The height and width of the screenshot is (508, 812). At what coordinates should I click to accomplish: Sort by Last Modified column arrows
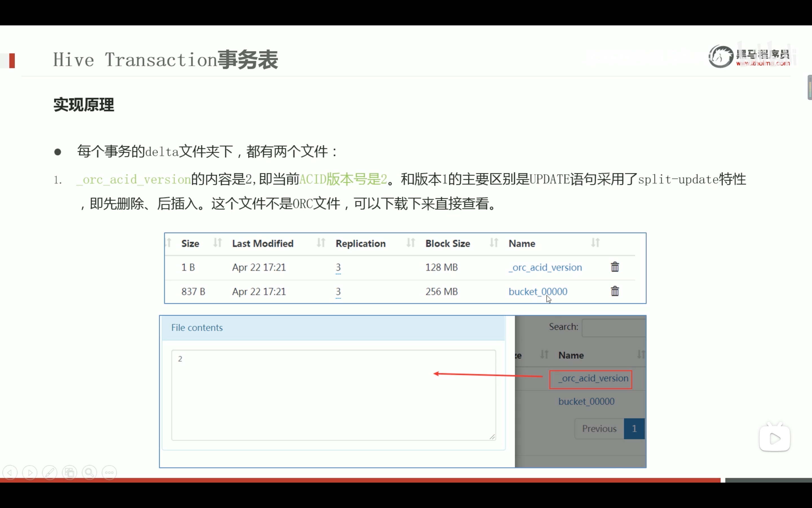coord(321,243)
